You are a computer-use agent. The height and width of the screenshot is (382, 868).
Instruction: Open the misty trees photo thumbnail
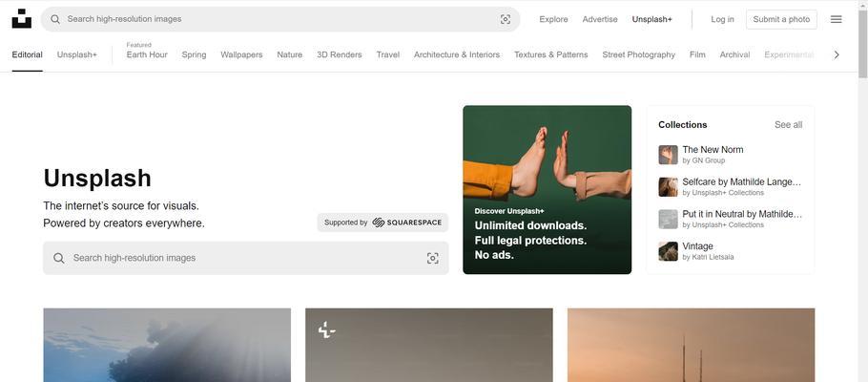167,345
